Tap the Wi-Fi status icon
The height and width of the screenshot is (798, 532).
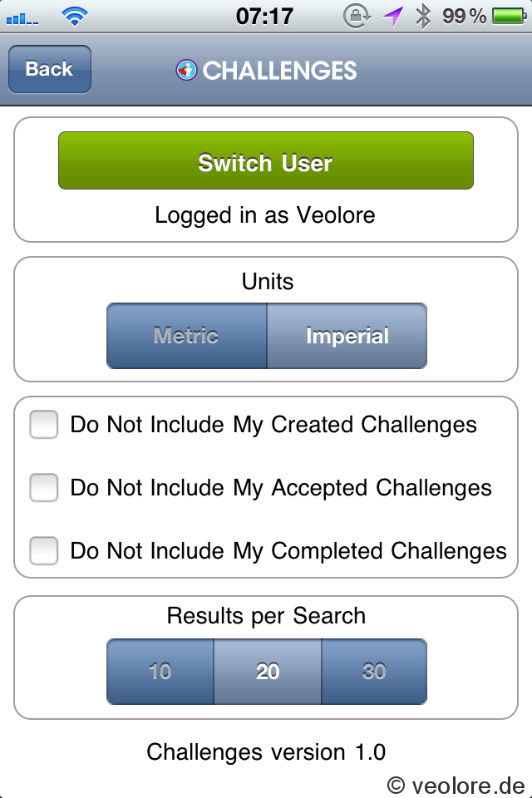(74, 17)
